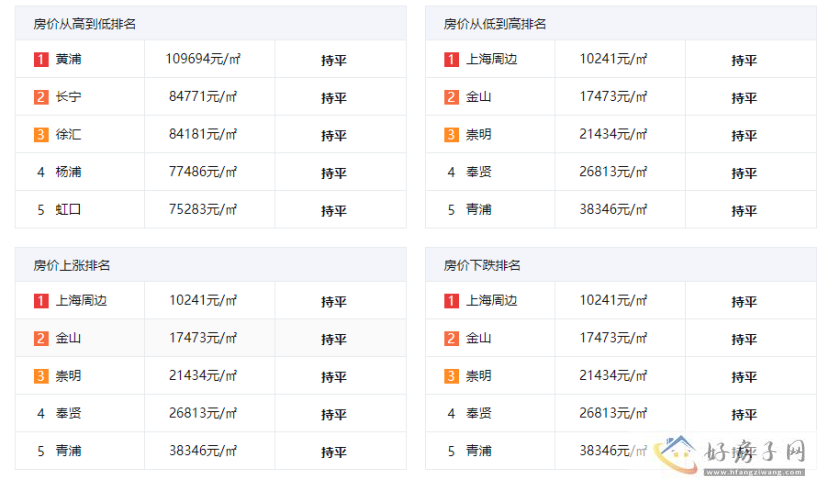This screenshot has height=480, width=829.
Task: Click 10241元/㎡ in 房价从低到高排名 table
Action: [613, 59]
